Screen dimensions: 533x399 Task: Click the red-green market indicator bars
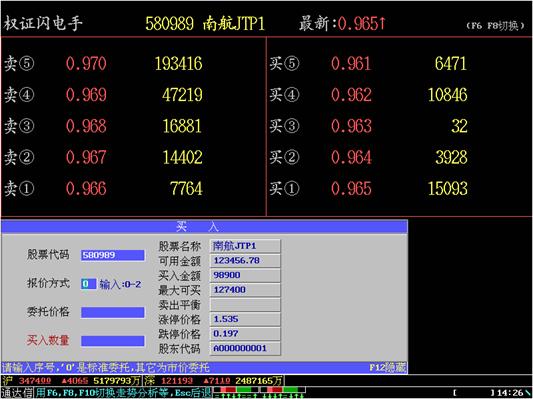point(259,392)
